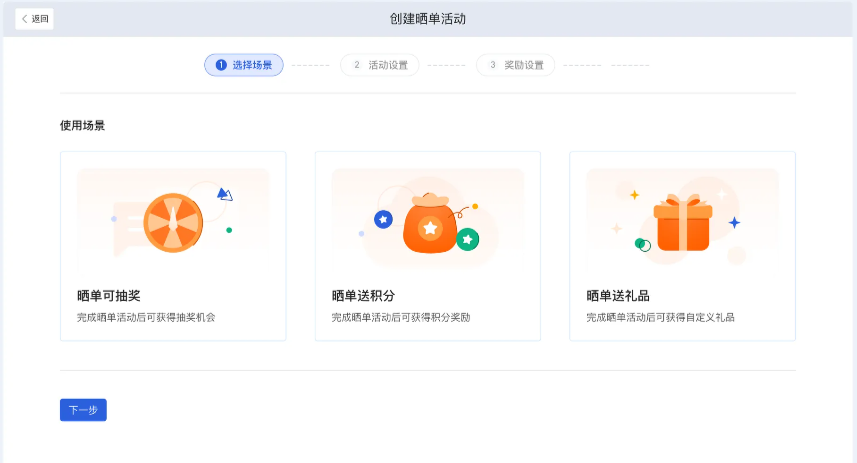Click the back chevron arrow icon

[25, 19]
